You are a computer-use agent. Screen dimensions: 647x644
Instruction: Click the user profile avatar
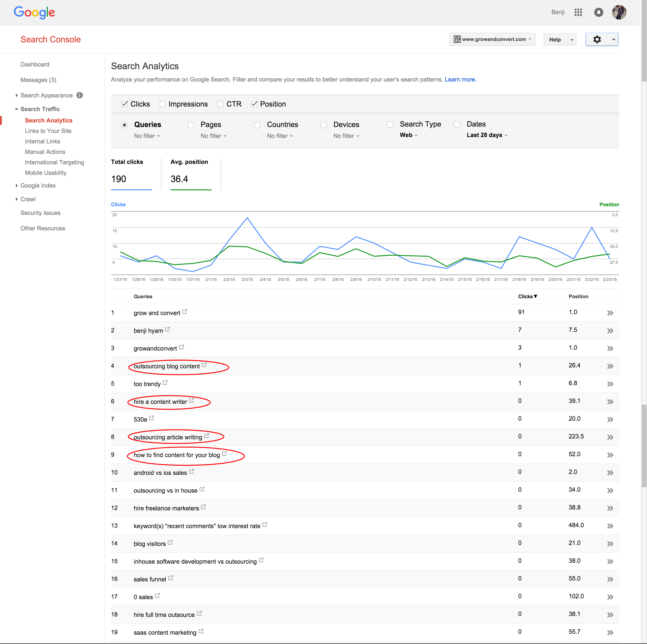pos(619,12)
